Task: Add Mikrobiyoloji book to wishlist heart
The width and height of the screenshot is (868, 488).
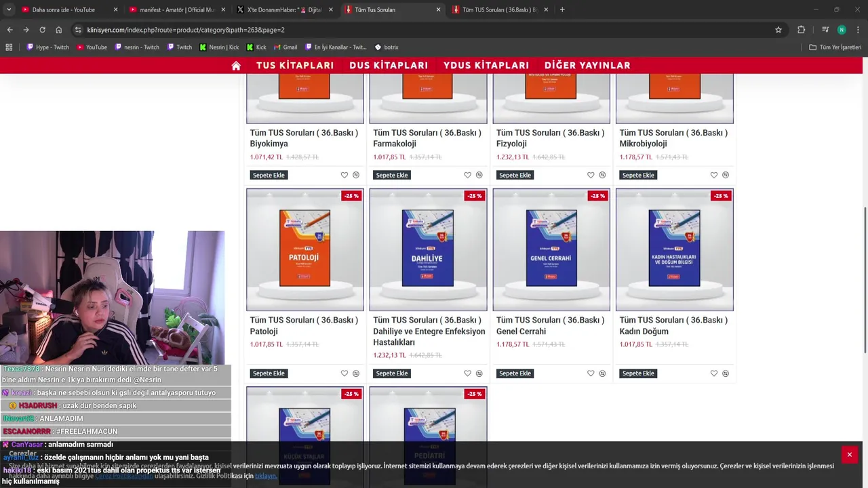Action: coord(714,175)
